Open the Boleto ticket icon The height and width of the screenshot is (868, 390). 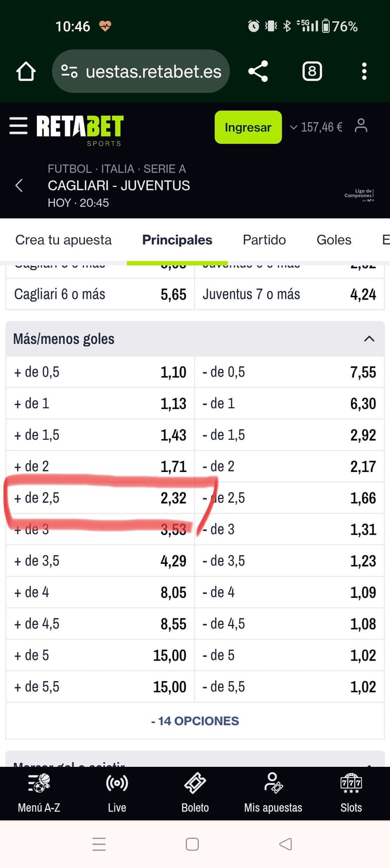point(195,793)
